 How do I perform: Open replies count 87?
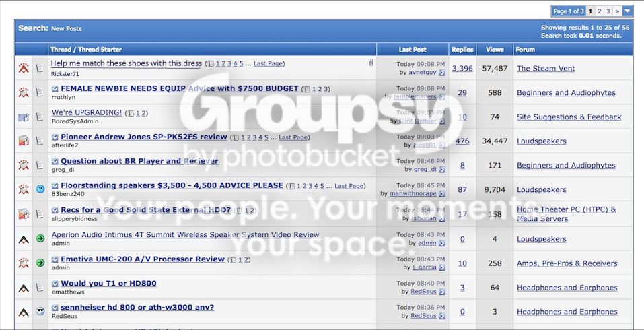[462, 189]
